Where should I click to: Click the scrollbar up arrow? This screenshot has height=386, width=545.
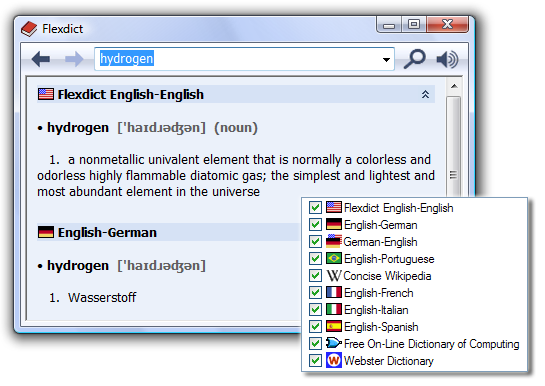(x=454, y=86)
